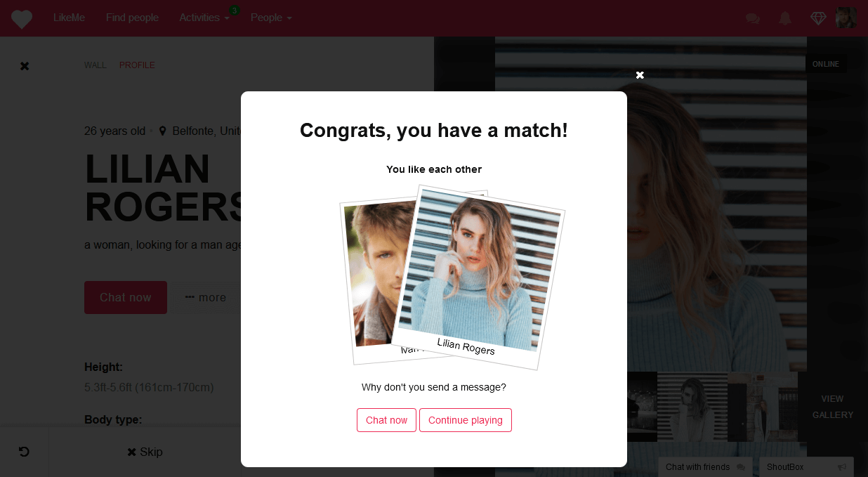Open the Find people menu item
868x477 pixels.
(132, 18)
